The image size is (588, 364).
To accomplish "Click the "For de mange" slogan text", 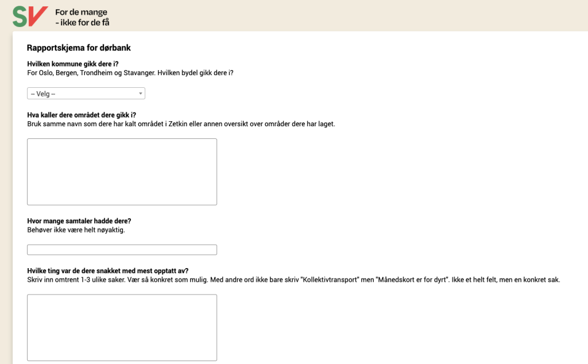I will pos(81,12).
